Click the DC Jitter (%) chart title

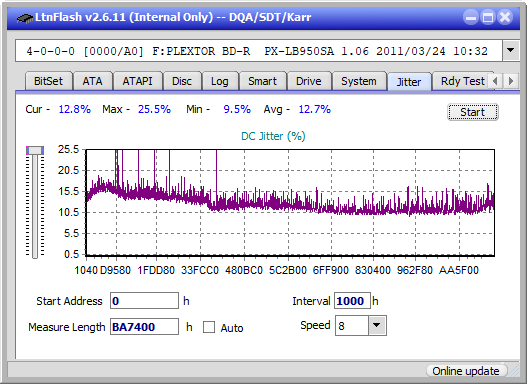point(273,136)
